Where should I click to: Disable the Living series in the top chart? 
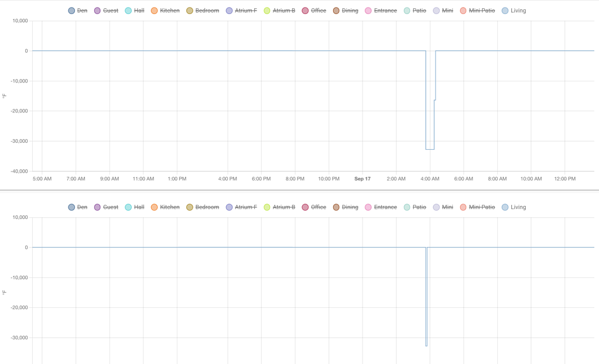[518, 10]
